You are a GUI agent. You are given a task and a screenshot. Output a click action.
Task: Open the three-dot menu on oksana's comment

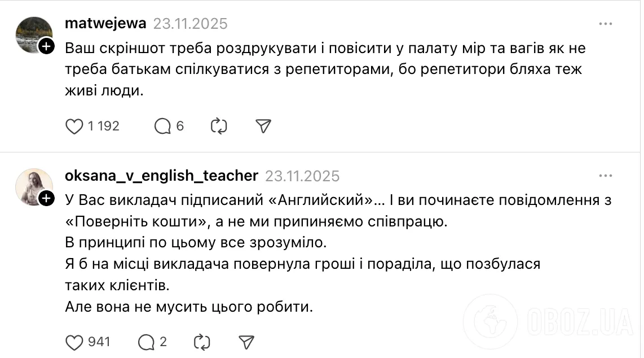[x=606, y=176]
